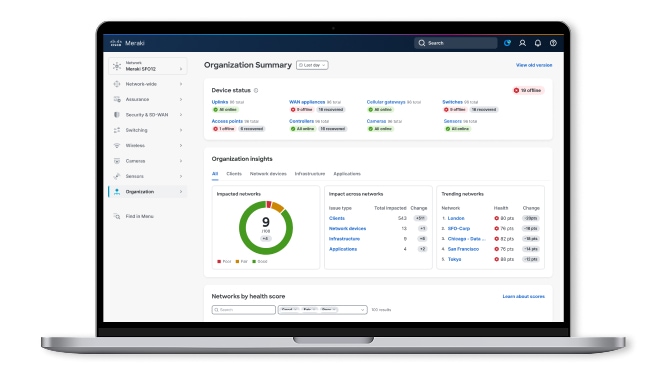The image size is (666, 375).
Task: Open the Cameras device status link
Action: 376,121
